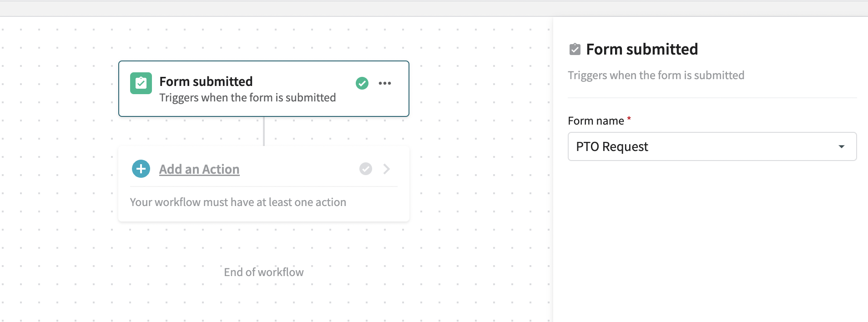Click the right chevron in Add an Action row
The image size is (868, 322).
point(387,169)
